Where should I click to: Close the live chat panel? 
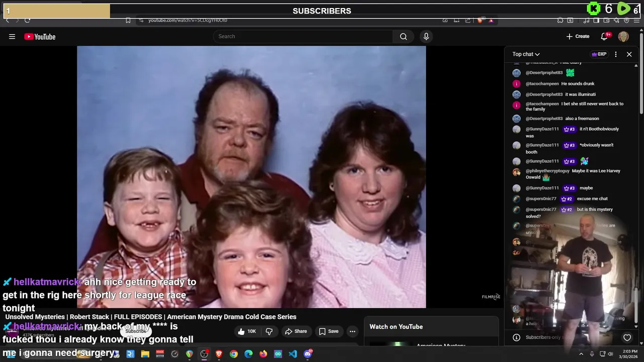(629, 54)
